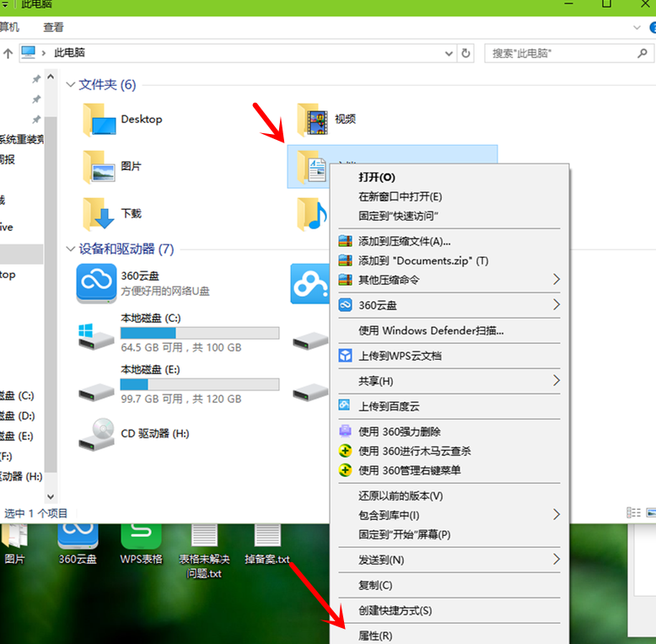Open the Desktop folder icon

(99, 120)
